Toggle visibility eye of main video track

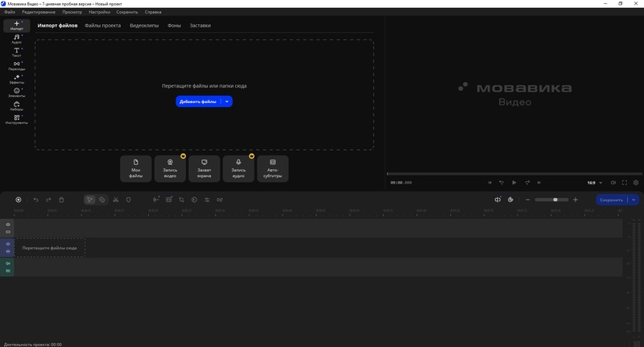[8, 244]
